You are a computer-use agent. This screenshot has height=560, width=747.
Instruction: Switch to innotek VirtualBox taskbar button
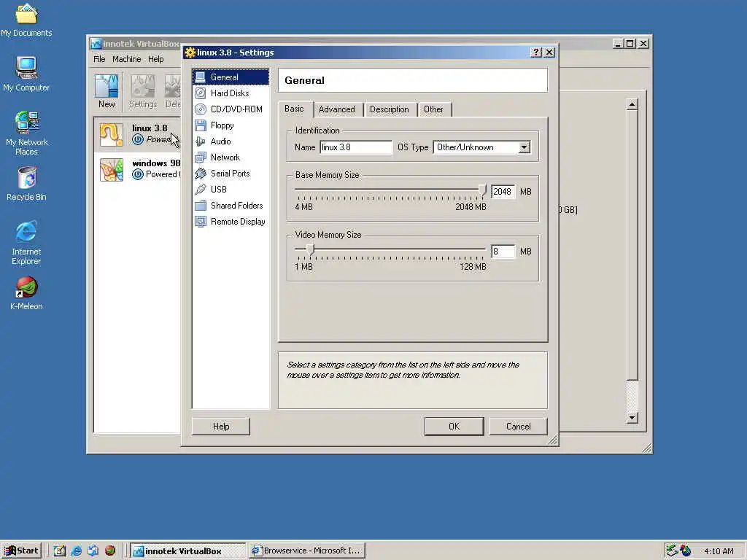(187, 551)
